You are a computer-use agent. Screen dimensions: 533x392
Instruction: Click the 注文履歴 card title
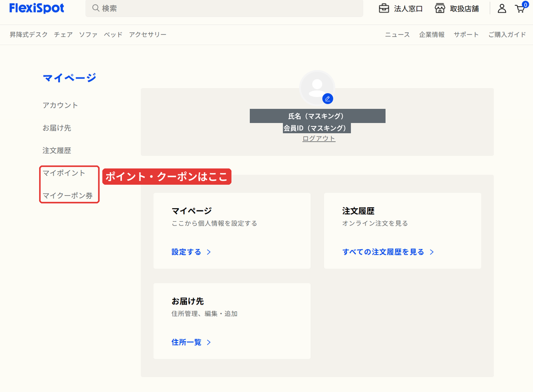(x=358, y=211)
